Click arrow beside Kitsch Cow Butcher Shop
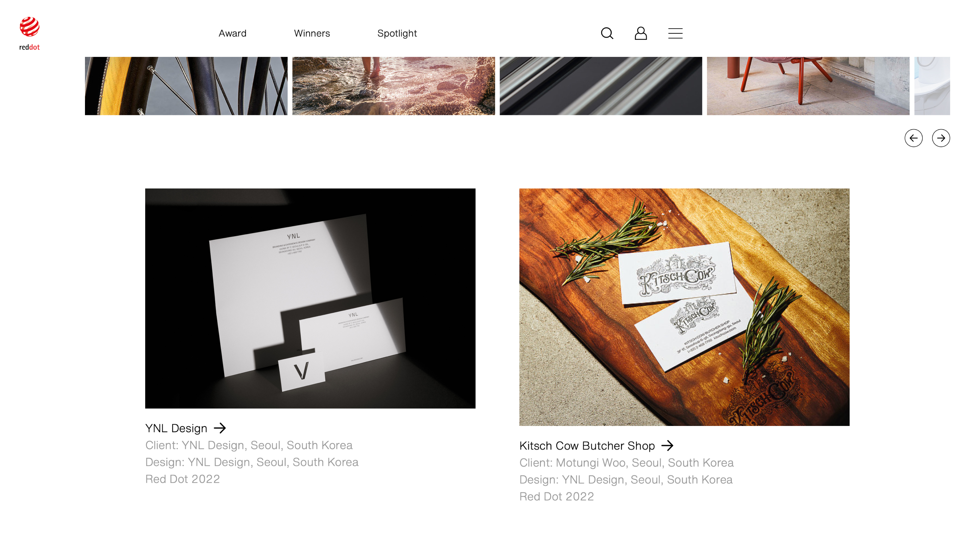Viewport: 966px width, 560px height. pos(667,445)
